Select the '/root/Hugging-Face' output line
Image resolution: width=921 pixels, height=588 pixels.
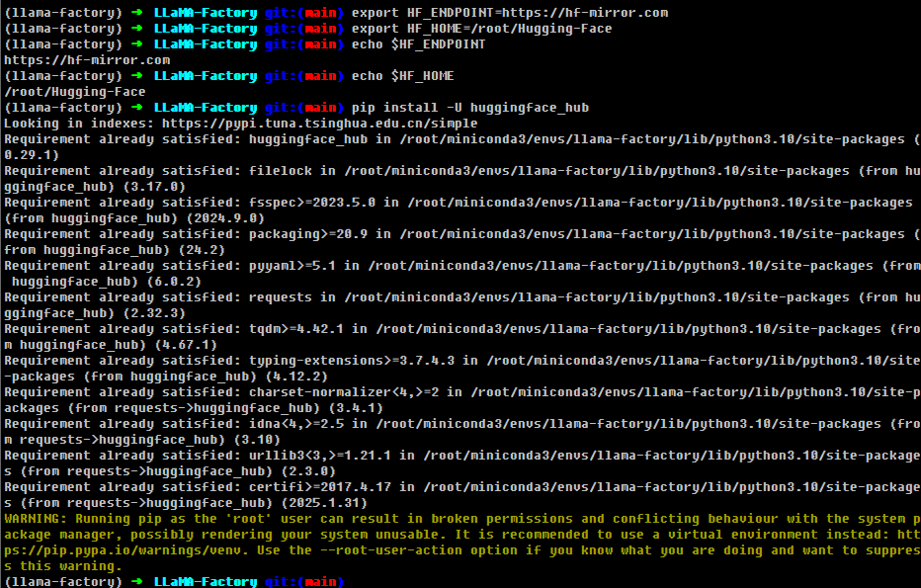(74, 92)
